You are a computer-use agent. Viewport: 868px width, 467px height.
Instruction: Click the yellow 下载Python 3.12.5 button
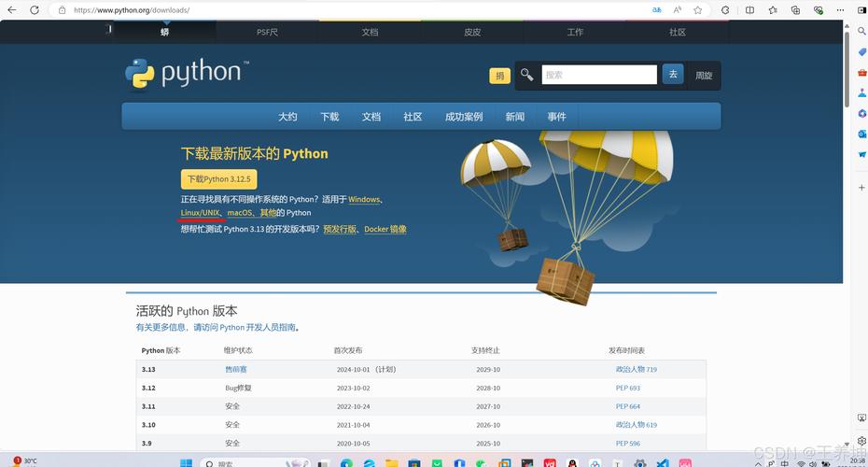click(218, 179)
